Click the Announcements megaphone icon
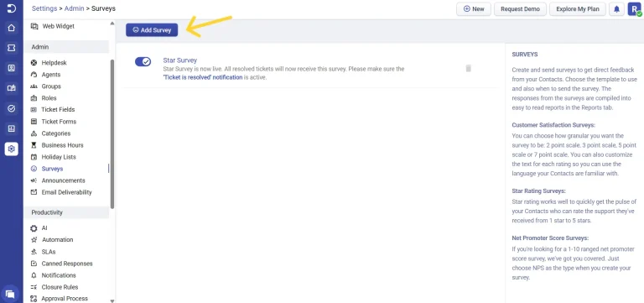644x303 pixels. pyautogui.click(x=34, y=180)
